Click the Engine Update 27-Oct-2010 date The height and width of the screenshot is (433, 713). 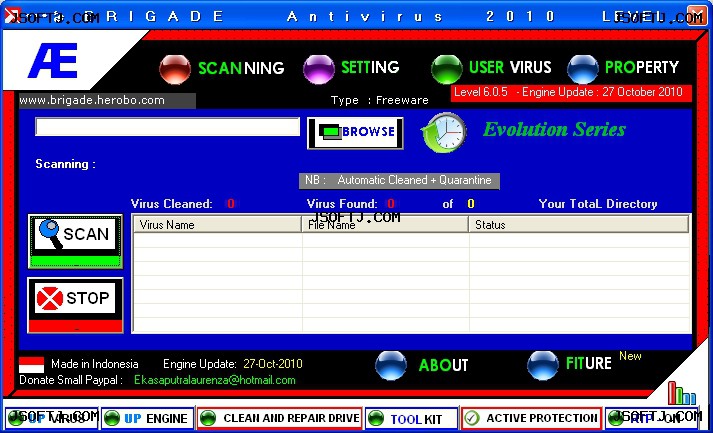(x=273, y=364)
